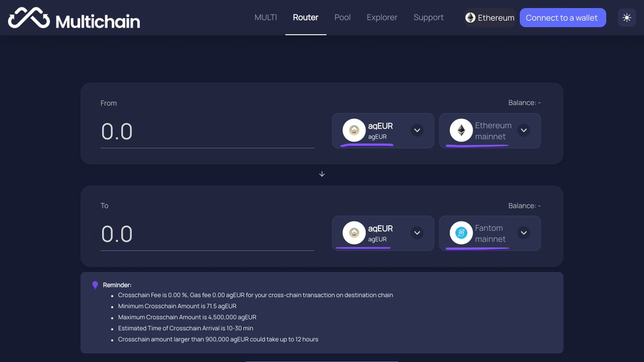Click the To amount input field
644x362 pixels.
(x=207, y=234)
